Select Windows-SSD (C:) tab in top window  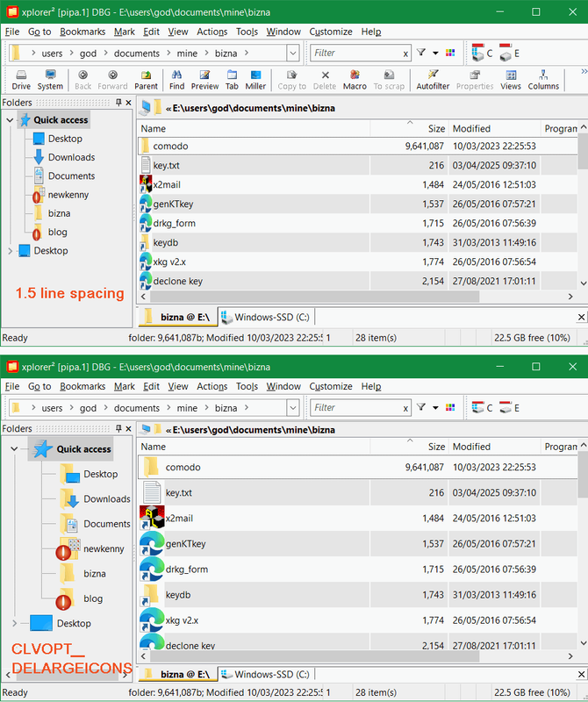click(267, 318)
